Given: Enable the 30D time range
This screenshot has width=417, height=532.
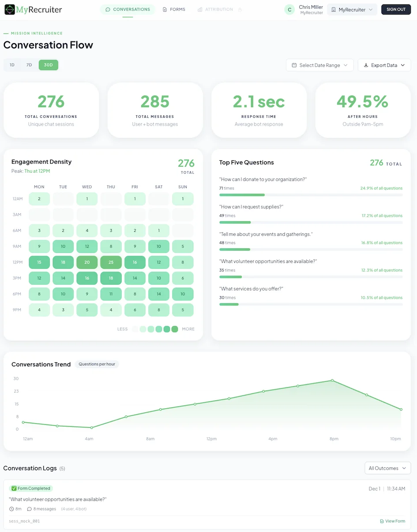Looking at the screenshot, I should point(48,65).
